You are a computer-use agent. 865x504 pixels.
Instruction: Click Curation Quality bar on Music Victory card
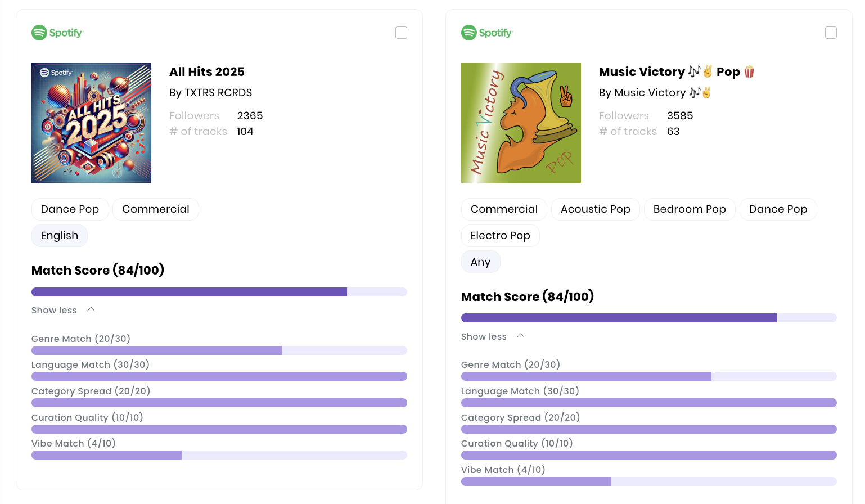point(649,455)
